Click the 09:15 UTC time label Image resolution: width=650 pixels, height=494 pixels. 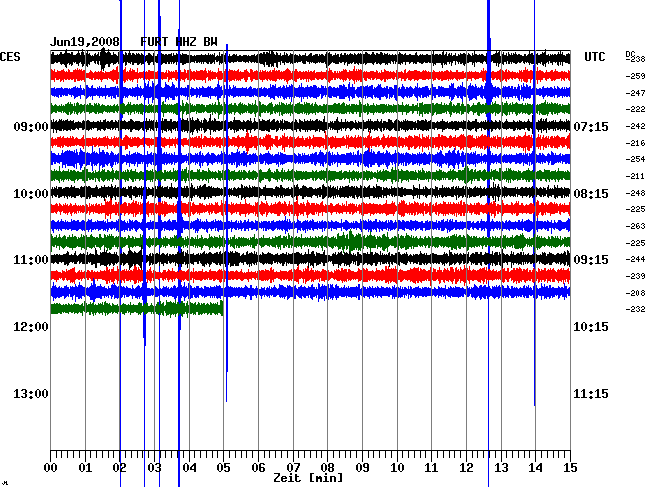click(x=591, y=260)
